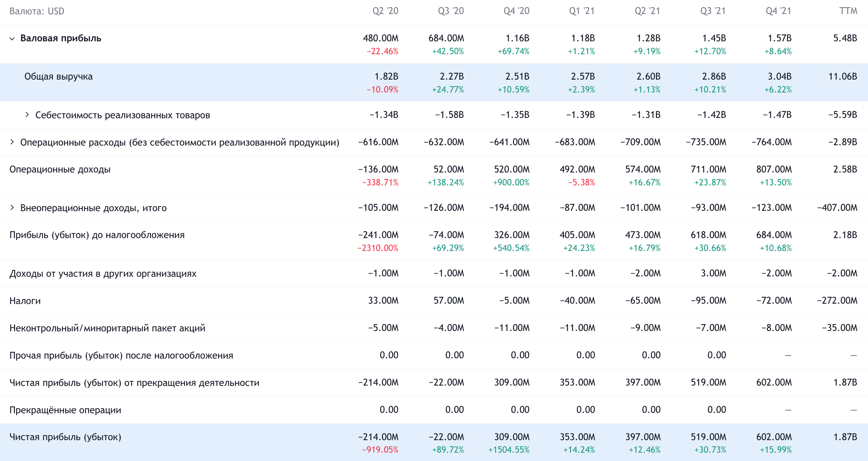Click total revenue value 3.04B
The width and height of the screenshot is (868, 461).
coord(780,77)
